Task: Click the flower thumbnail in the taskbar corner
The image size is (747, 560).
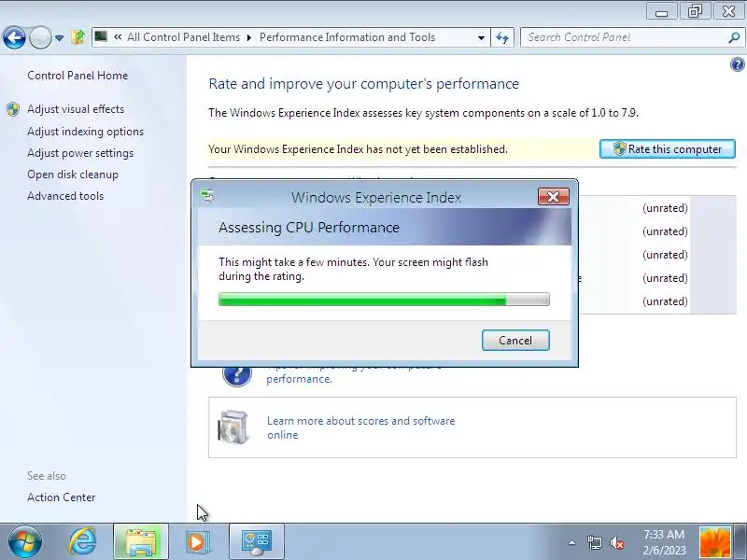Action: 715,542
